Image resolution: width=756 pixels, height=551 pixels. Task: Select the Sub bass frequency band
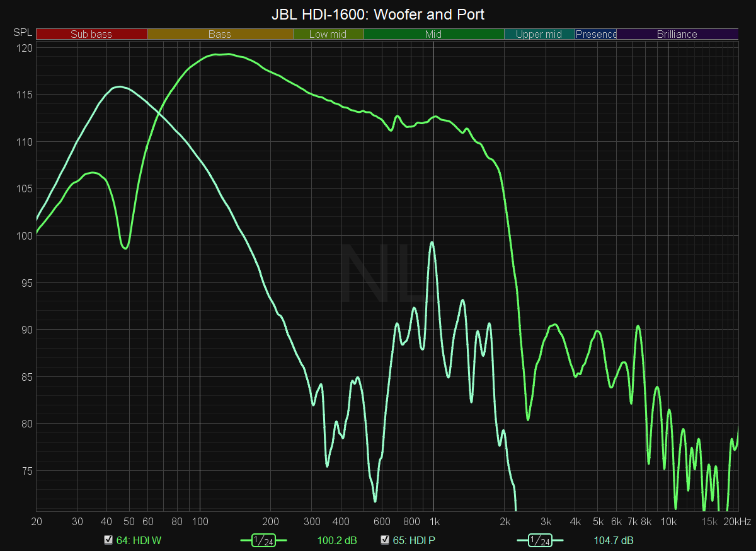[92, 34]
